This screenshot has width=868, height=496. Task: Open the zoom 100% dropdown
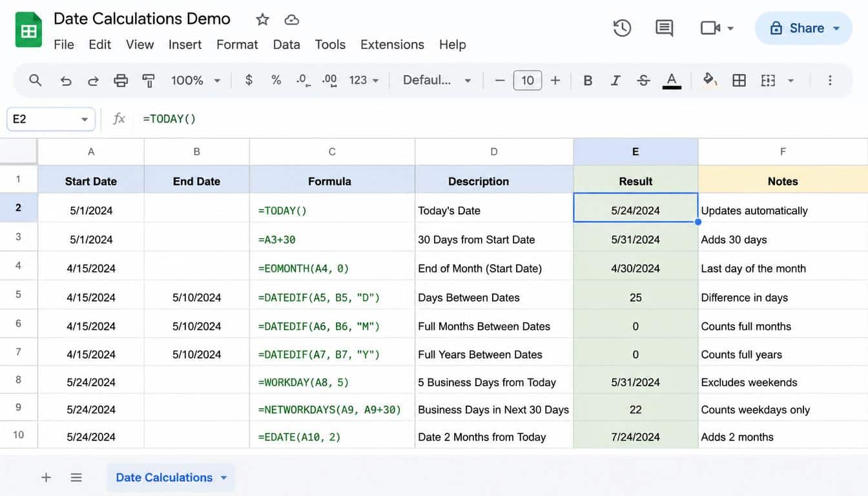(x=196, y=80)
